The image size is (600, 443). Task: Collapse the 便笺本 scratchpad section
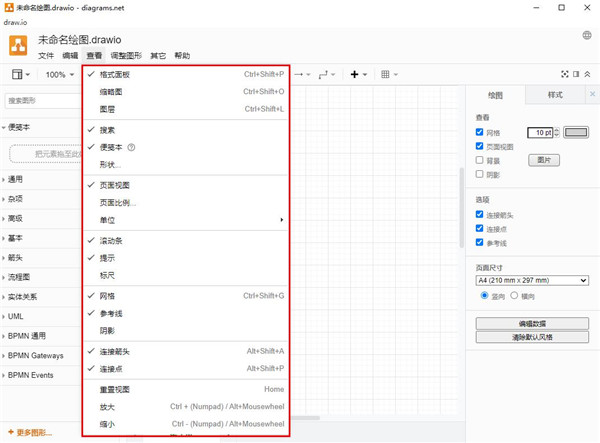click(x=40, y=127)
